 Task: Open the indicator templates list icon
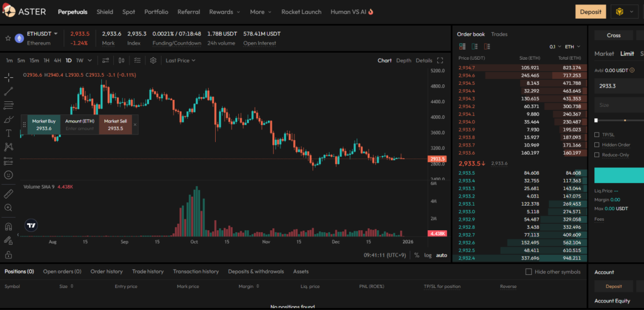(x=137, y=60)
